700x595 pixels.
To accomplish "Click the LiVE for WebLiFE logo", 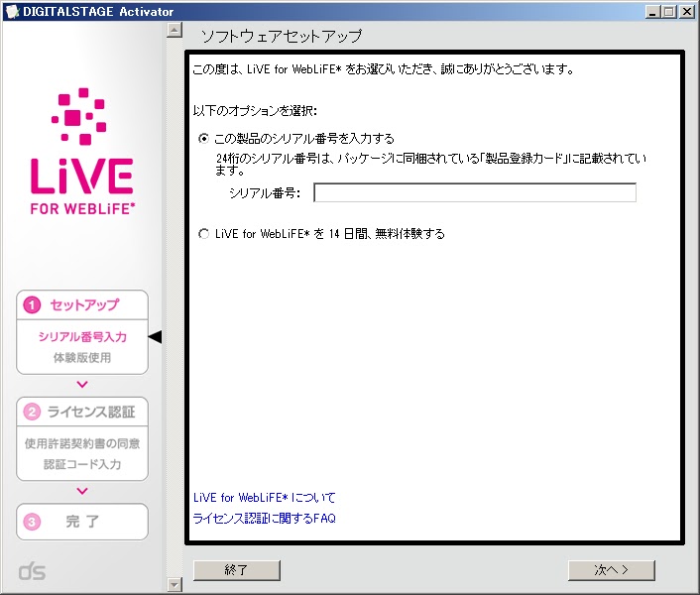I will [82, 152].
